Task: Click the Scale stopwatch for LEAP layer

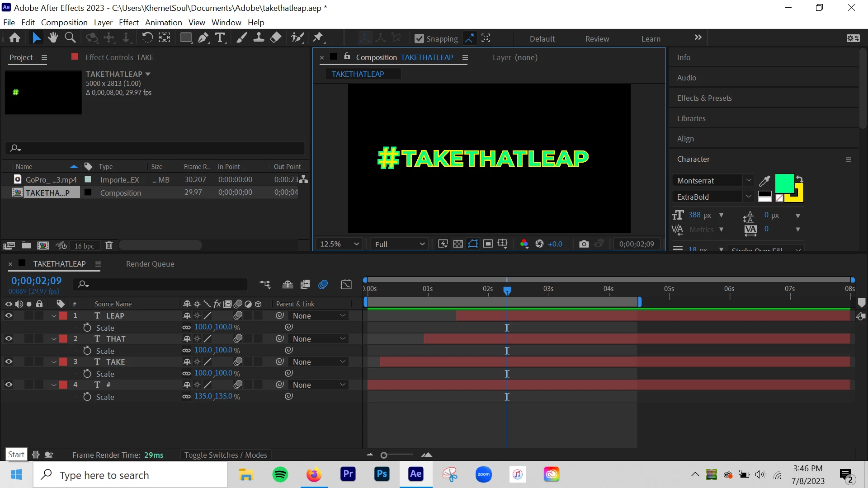Action: click(x=87, y=328)
